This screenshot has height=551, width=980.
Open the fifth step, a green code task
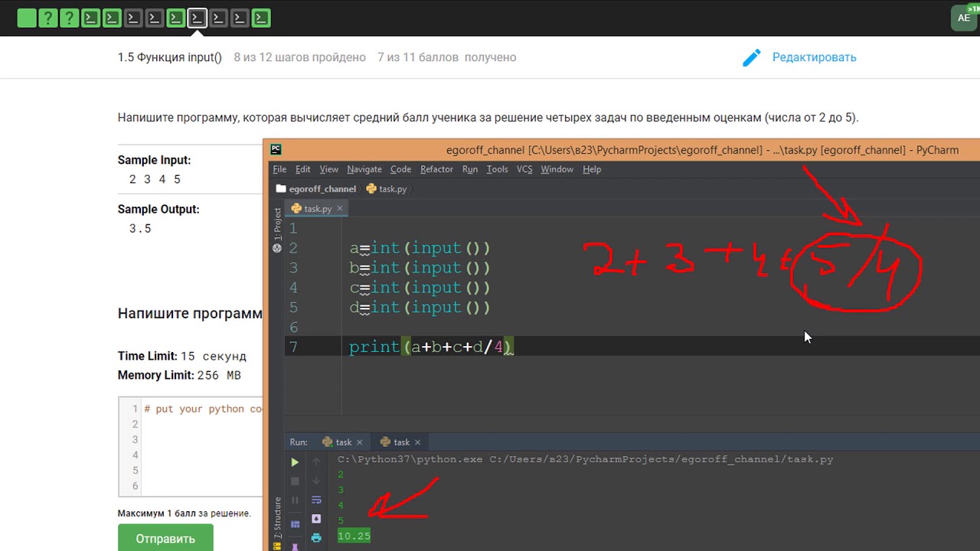(112, 18)
